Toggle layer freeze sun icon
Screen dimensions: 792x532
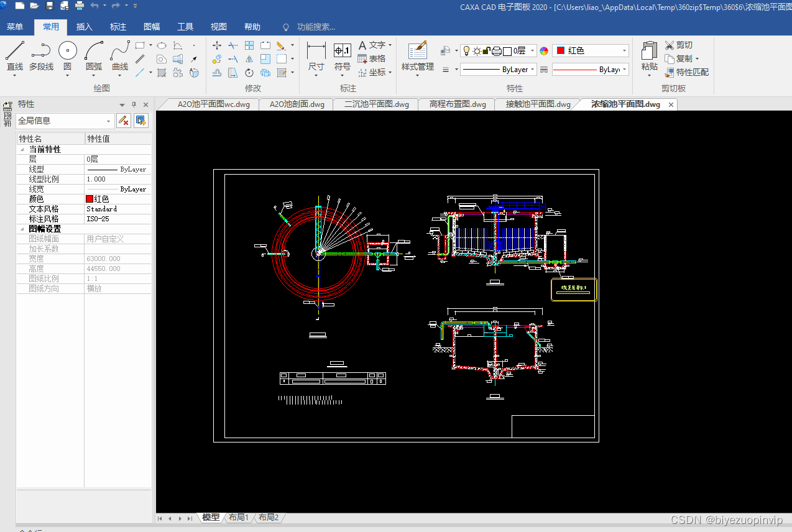click(x=477, y=51)
